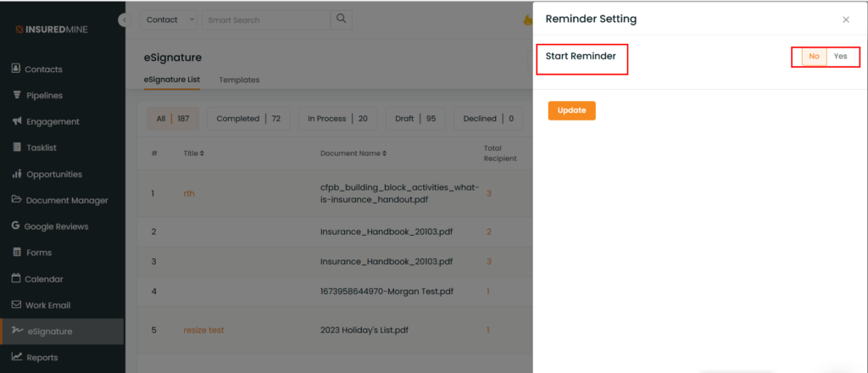868x373 pixels.
Task: Set Start Reminder to No
Action: pyautogui.click(x=814, y=57)
